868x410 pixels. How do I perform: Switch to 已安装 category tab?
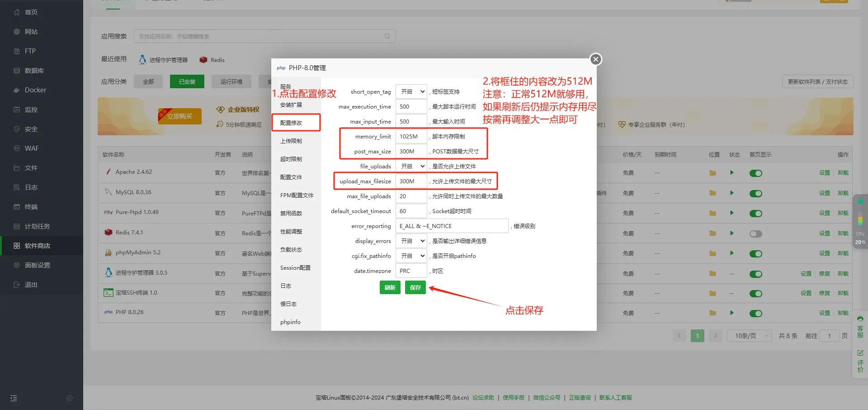point(187,82)
